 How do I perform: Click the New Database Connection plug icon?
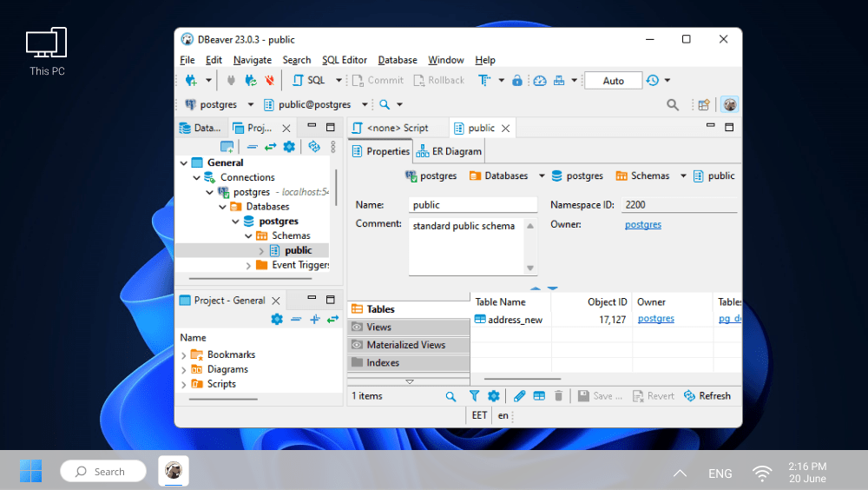coord(192,81)
